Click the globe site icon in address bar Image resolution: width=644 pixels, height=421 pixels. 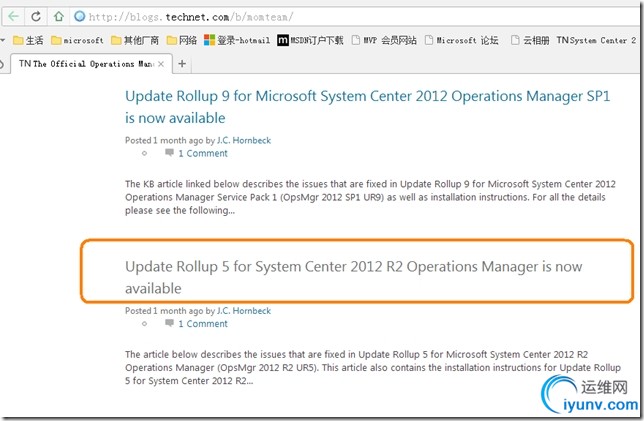[79, 16]
